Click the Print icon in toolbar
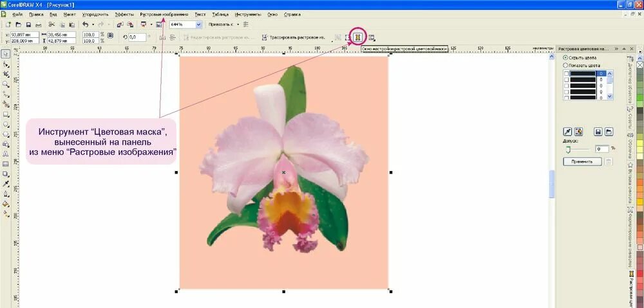The width and height of the screenshot is (644, 308). [x=39, y=24]
